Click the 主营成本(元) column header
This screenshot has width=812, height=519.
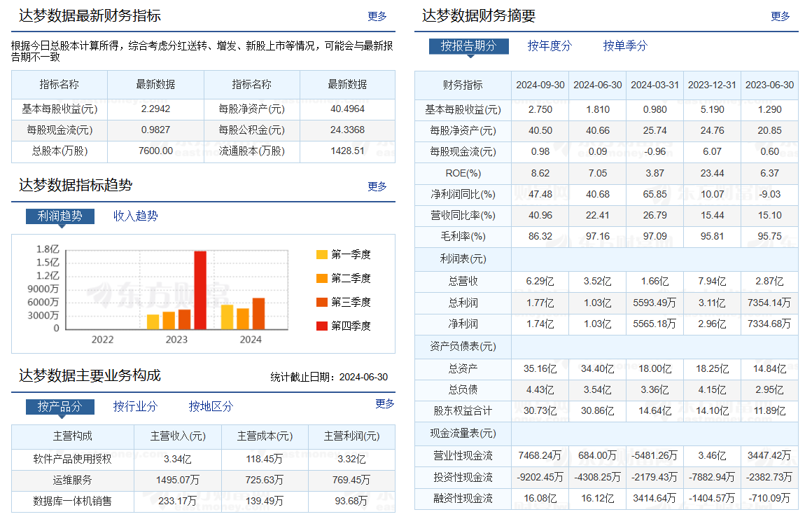265,436
